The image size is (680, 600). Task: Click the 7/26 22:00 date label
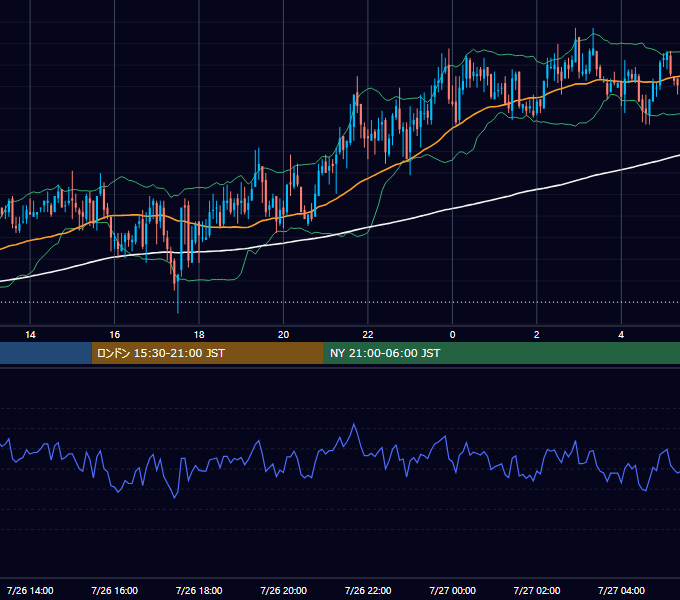(x=368, y=590)
